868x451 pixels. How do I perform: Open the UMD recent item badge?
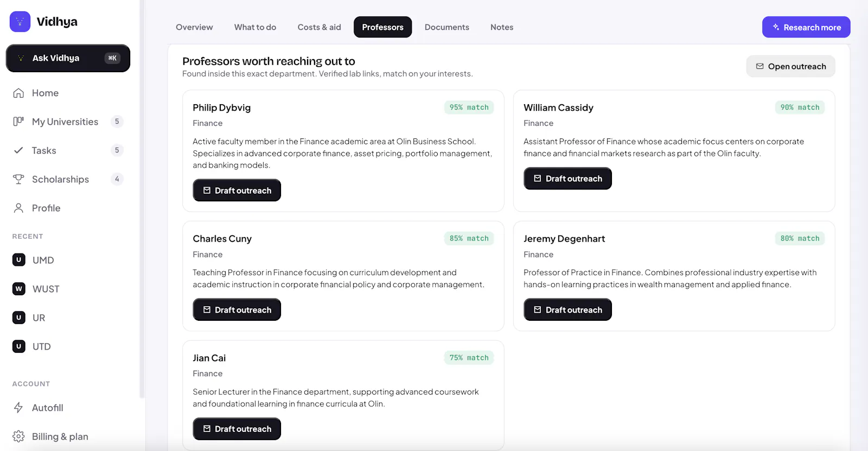pyautogui.click(x=19, y=260)
